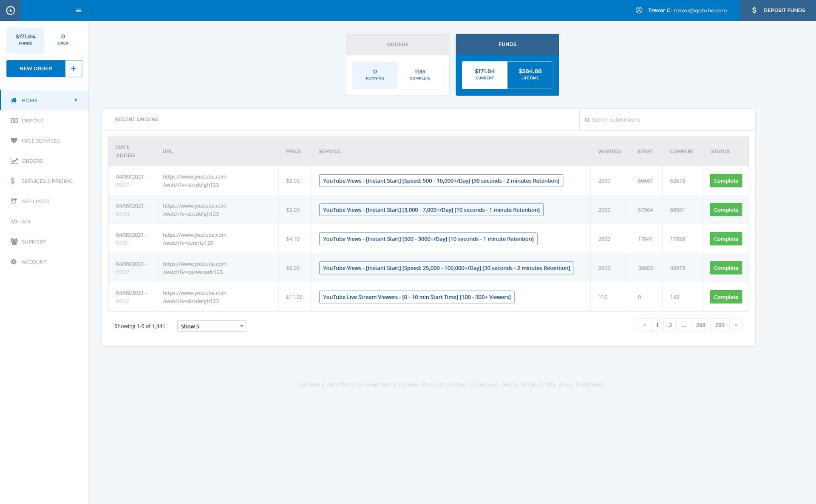Image resolution: width=816 pixels, height=504 pixels.
Task: Switch to the Orders tab card
Action: pyautogui.click(x=397, y=45)
